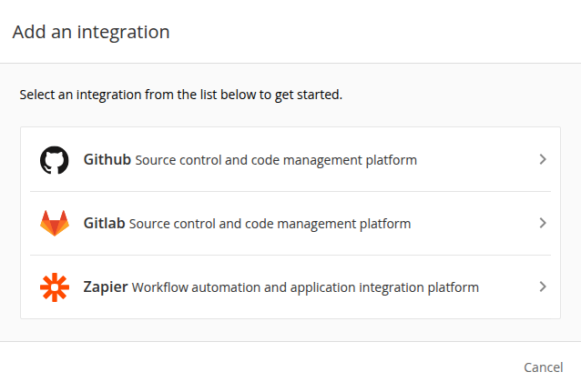
Task: Select the bold Github name label
Action: (107, 160)
